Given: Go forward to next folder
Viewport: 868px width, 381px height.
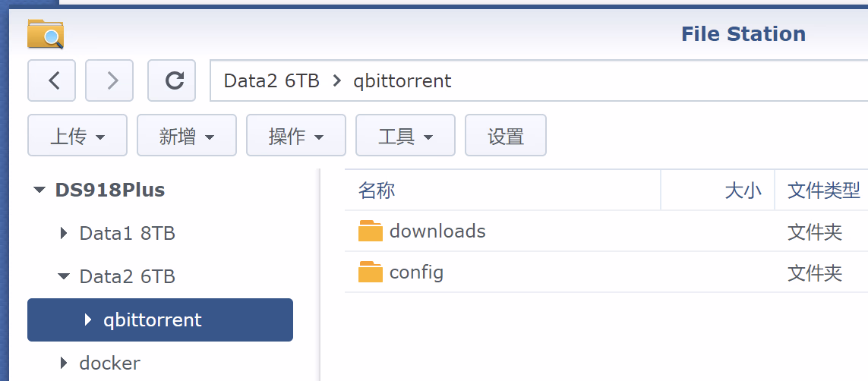Looking at the screenshot, I should pyautogui.click(x=112, y=80).
